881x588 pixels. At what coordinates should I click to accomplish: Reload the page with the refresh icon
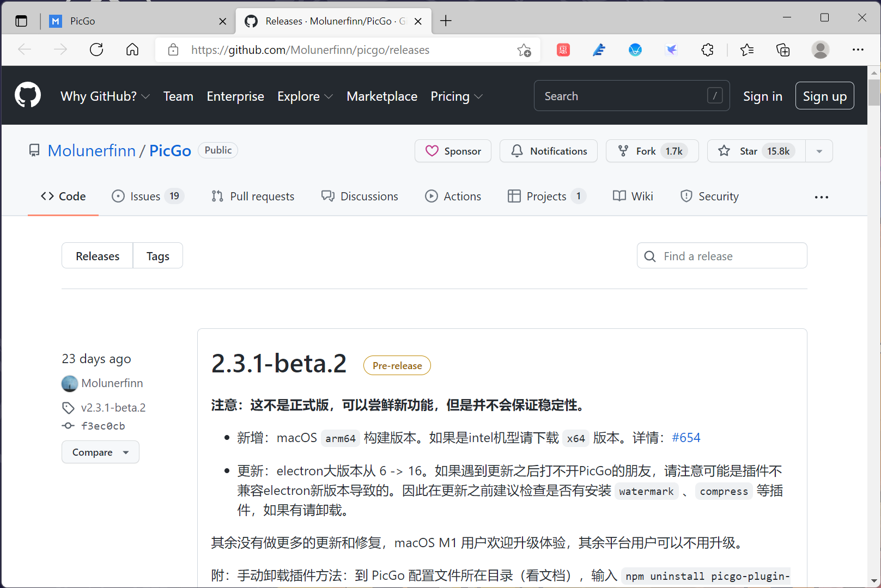(x=96, y=50)
